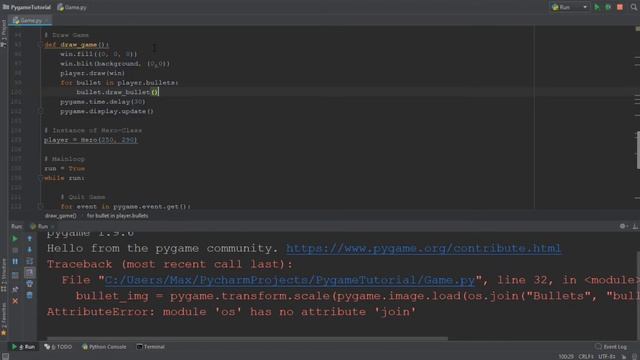This screenshot has height=360, width=640.
Task: Click the Restore layout icon in Run panel
Action: pos(15,276)
